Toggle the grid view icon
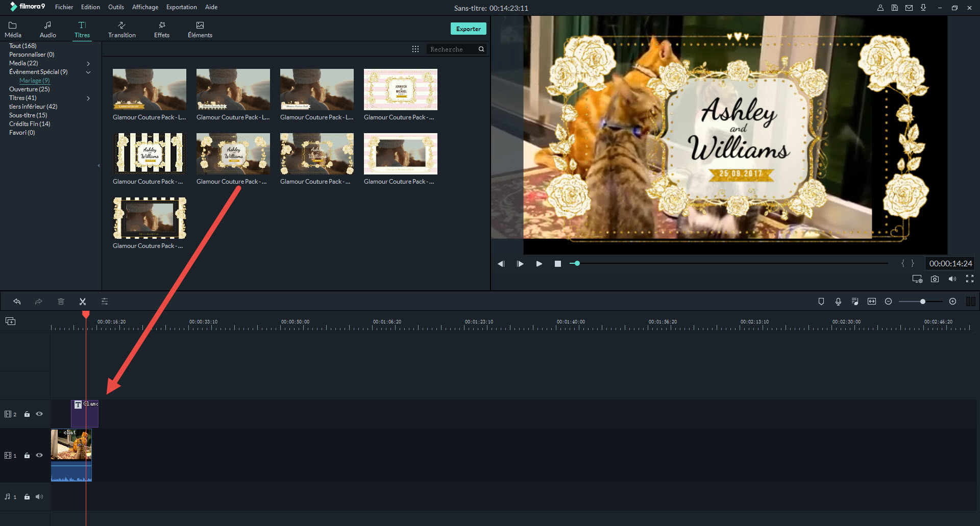This screenshot has width=980, height=526. click(x=415, y=49)
